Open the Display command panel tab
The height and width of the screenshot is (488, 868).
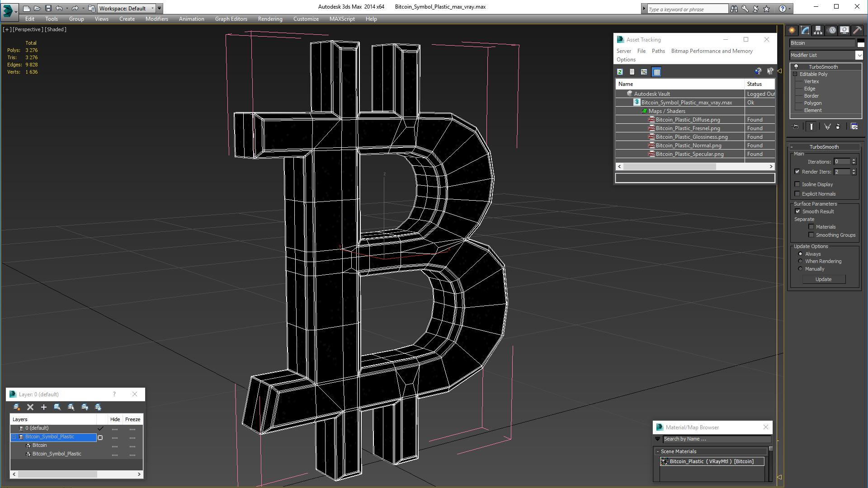(844, 30)
